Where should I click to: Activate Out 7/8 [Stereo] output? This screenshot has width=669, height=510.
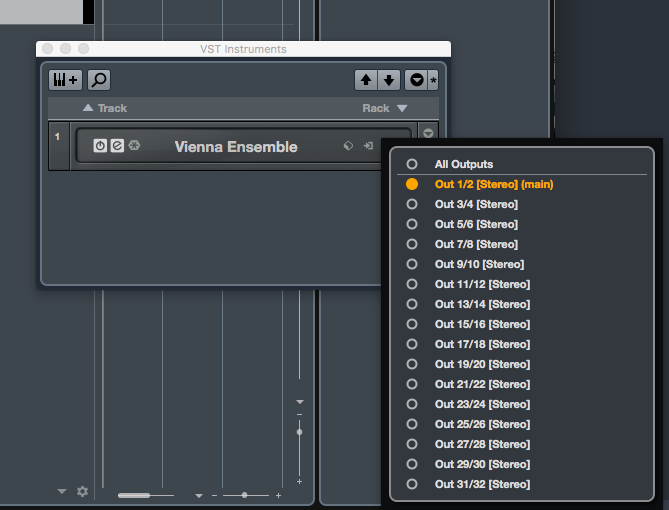tap(522, 244)
